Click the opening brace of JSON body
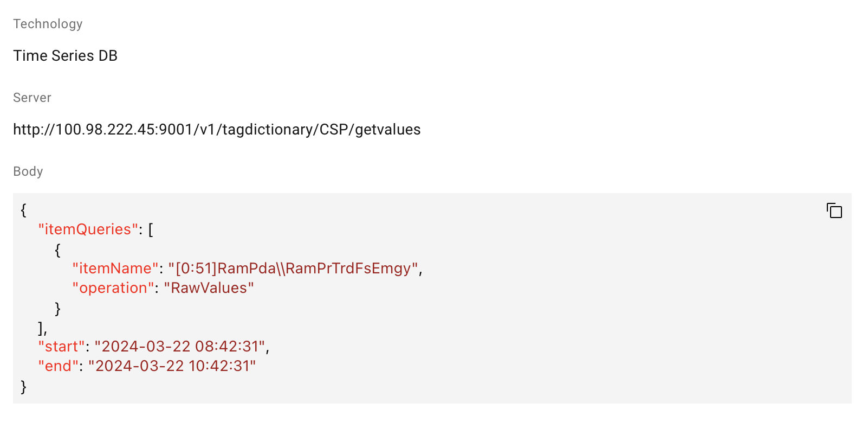Screen dimensions: 868x422 click(23, 210)
